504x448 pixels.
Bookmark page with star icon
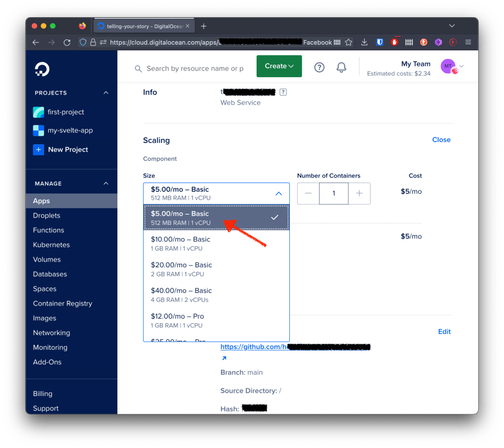[x=348, y=42]
